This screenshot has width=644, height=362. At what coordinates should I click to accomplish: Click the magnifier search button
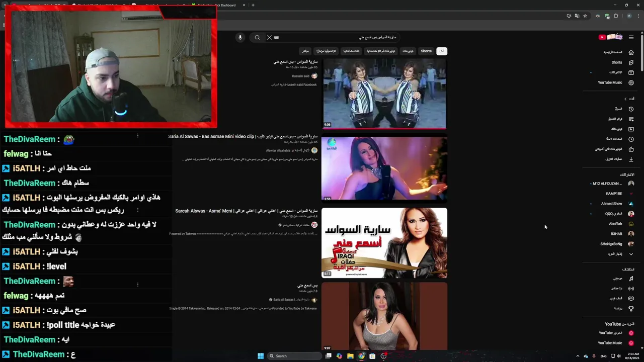click(257, 37)
